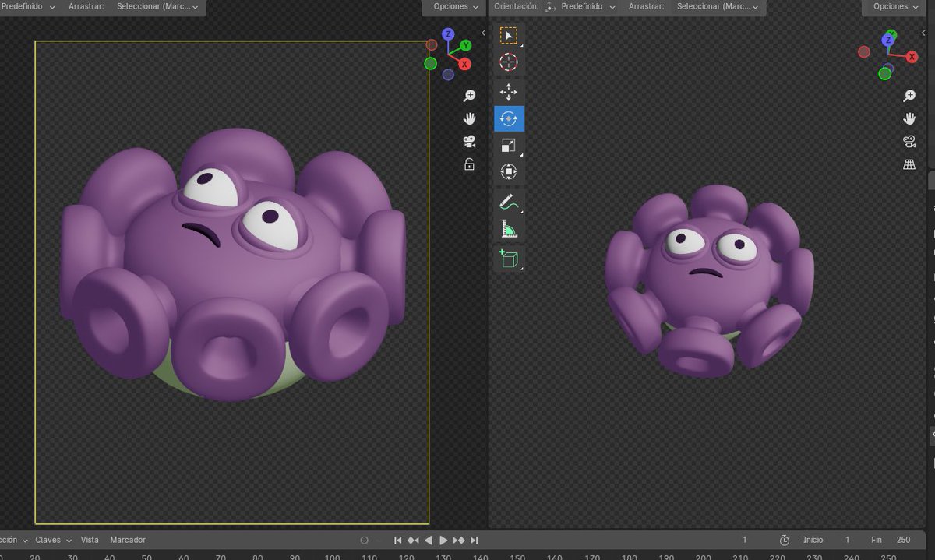Show the sidebar arrow in left viewport

pyautogui.click(x=483, y=33)
